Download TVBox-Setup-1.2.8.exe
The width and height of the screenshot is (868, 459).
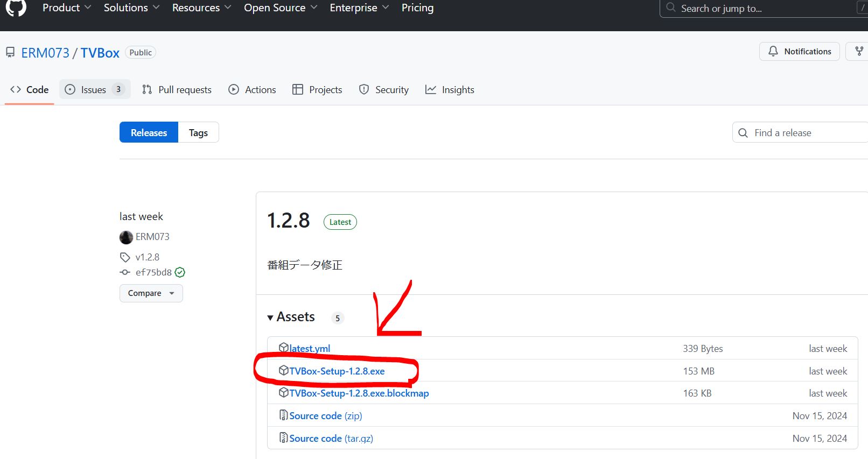tap(337, 371)
